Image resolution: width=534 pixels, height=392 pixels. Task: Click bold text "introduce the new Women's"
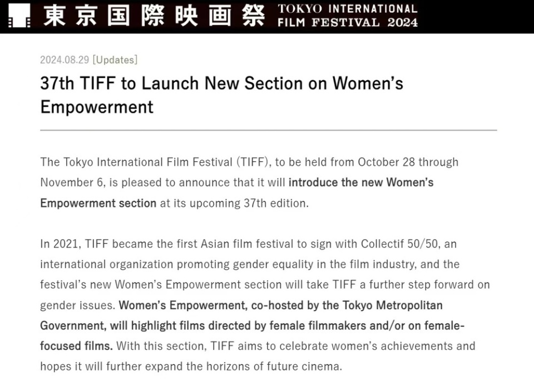[361, 182]
